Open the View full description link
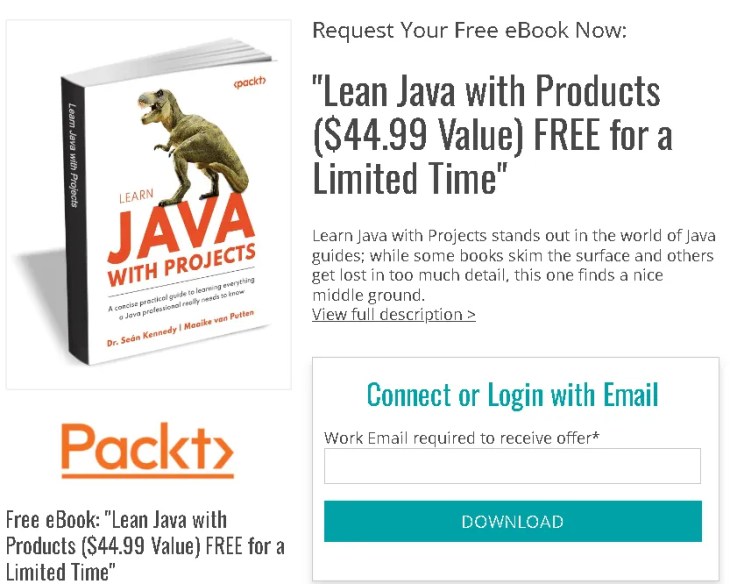Viewport: 730px width, 584px height. pyautogui.click(x=393, y=314)
